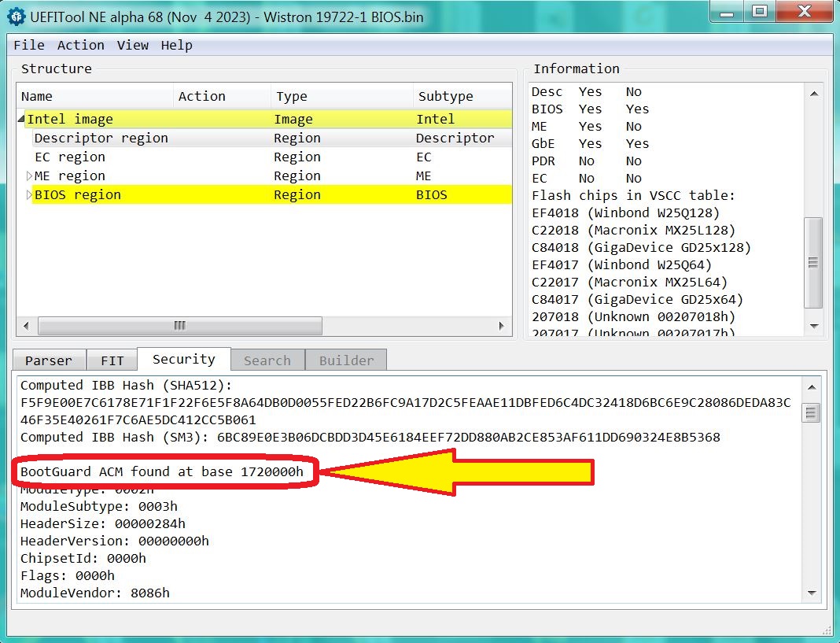Open the Builder tab
The width and height of the screenshot is (840, 643).
pyautogui.click(x=346, y=360)
